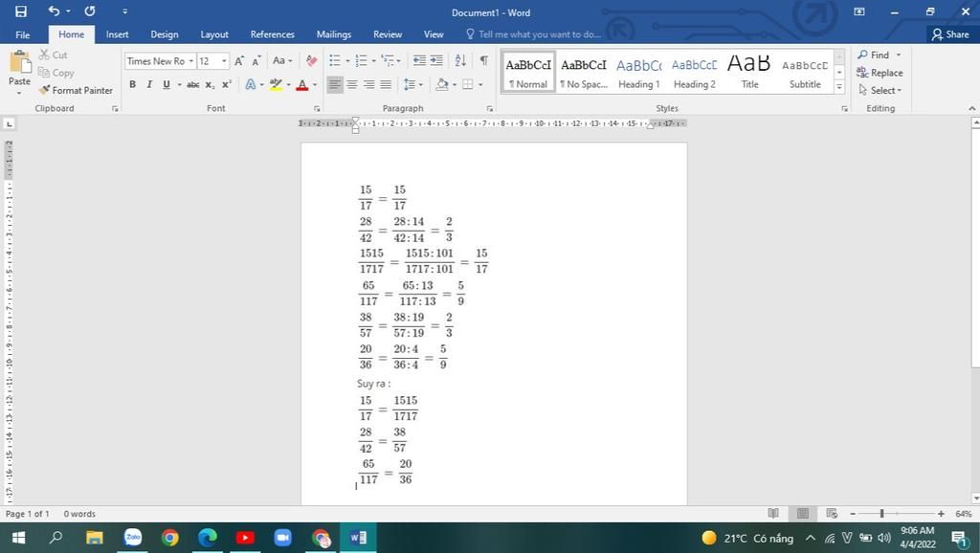Open the File menu

click(x=23, y=34)
